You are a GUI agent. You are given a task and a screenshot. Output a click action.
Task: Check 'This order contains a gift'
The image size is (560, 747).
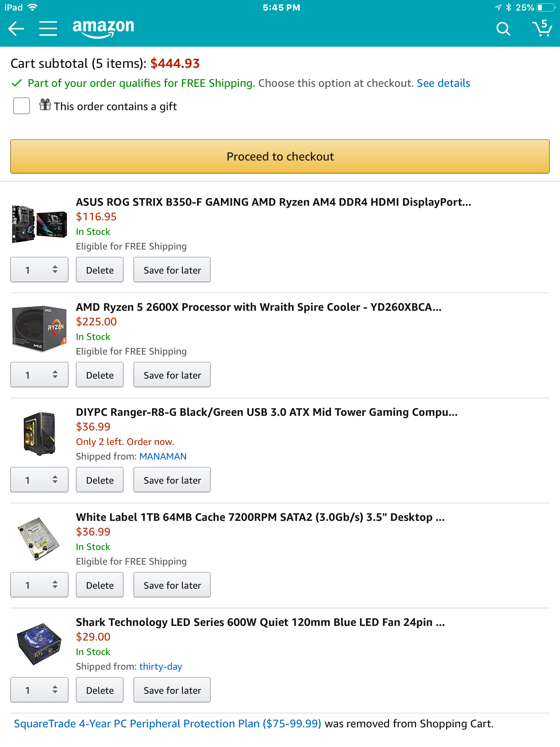coord(22,106)
